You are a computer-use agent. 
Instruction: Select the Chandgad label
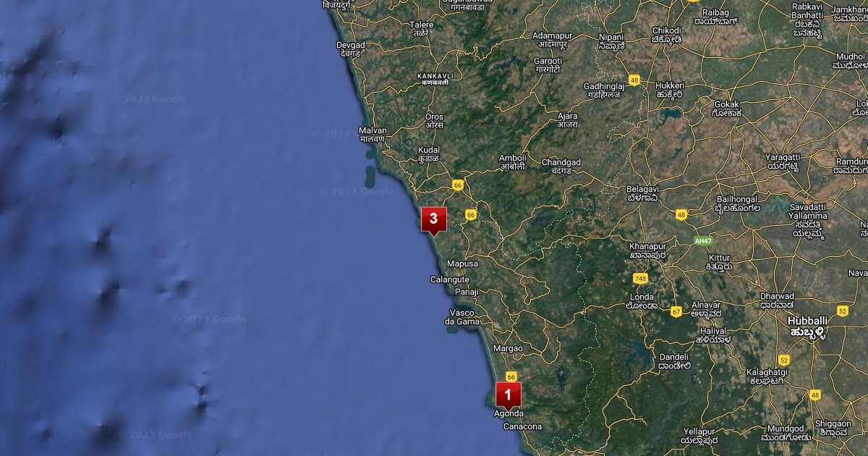coord(561,166)
